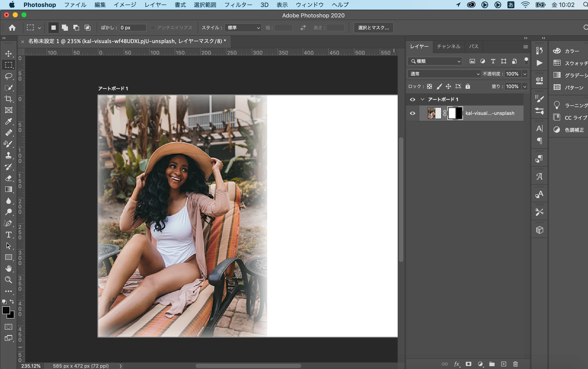Switch to the チャンネル tab

tap(448, 46)
